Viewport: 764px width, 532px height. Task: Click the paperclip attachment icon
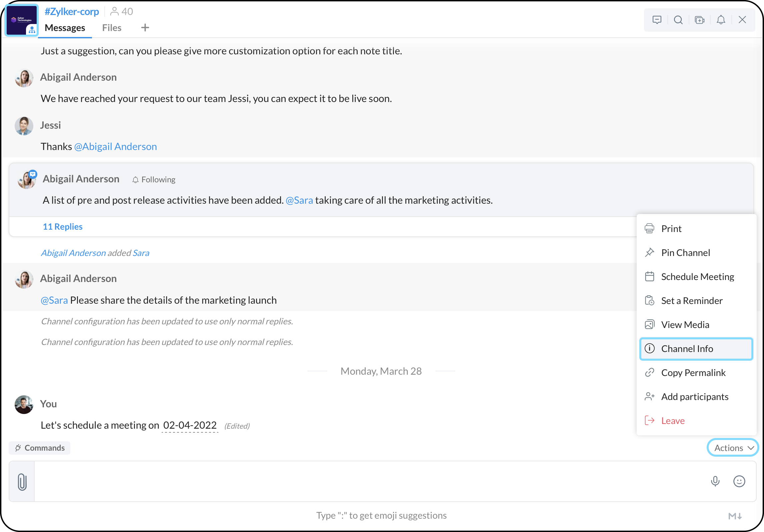click(x=22, y=482)
